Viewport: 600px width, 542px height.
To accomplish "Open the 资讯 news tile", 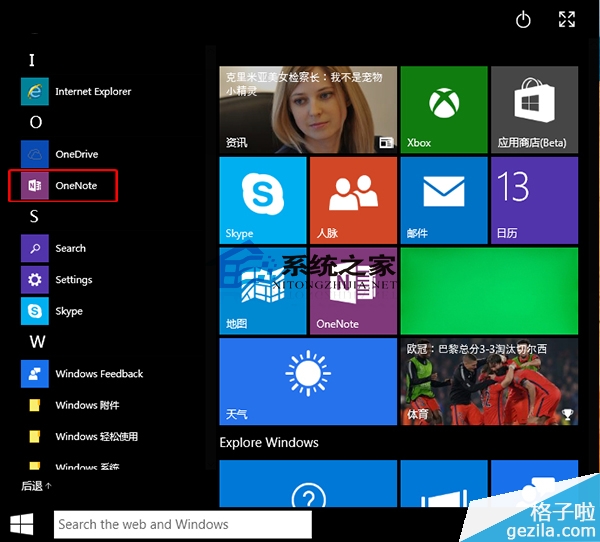I will 308,110.
